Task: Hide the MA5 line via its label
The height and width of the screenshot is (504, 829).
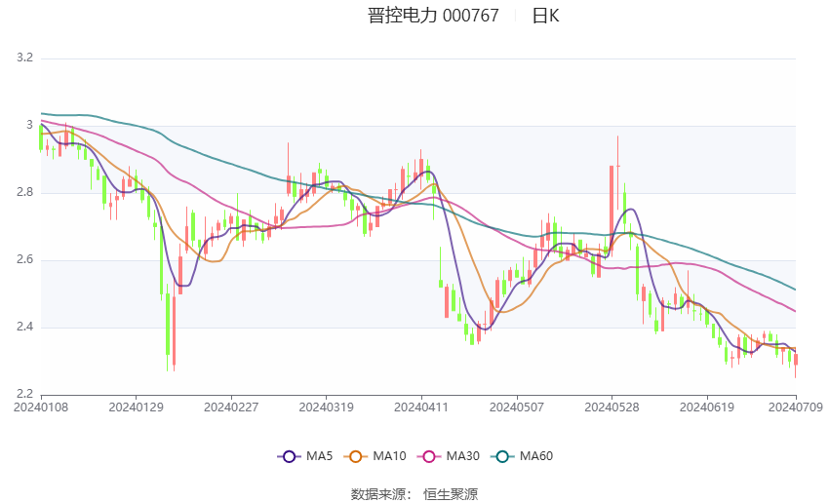Action: tap(319, 456)
